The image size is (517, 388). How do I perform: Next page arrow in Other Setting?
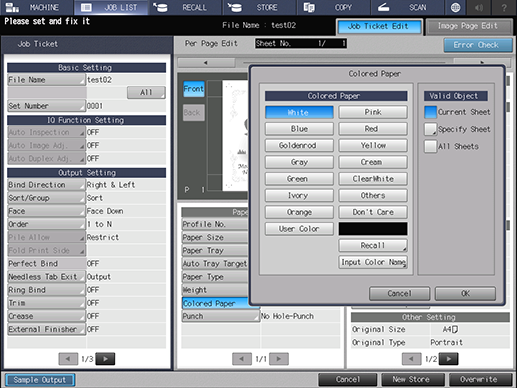448,359
